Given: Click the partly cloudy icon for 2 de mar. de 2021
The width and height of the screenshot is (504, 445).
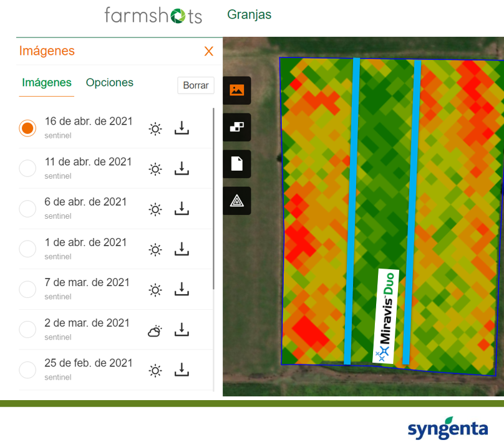Looking at the screenshot, I should click(155, 331).
